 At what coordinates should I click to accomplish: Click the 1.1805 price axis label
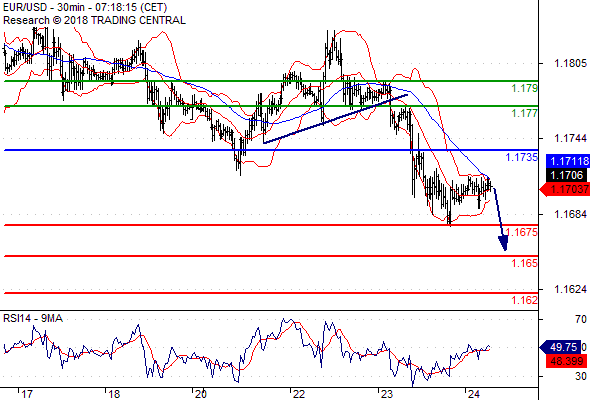[570, 63]
